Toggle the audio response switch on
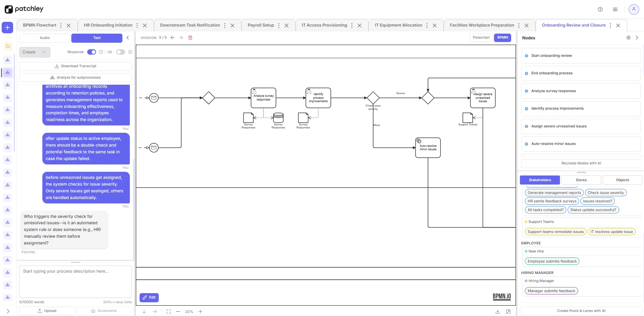 point(120,52)
